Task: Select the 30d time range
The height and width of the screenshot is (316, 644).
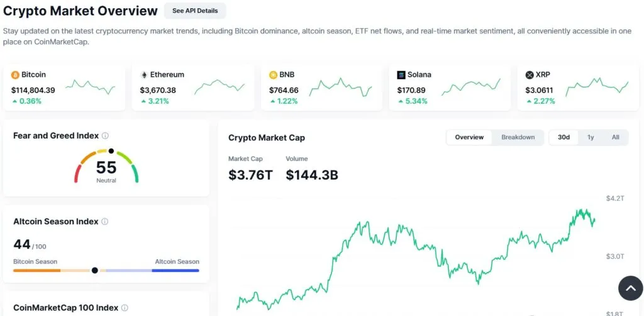Action: click(x=564, y=137)
